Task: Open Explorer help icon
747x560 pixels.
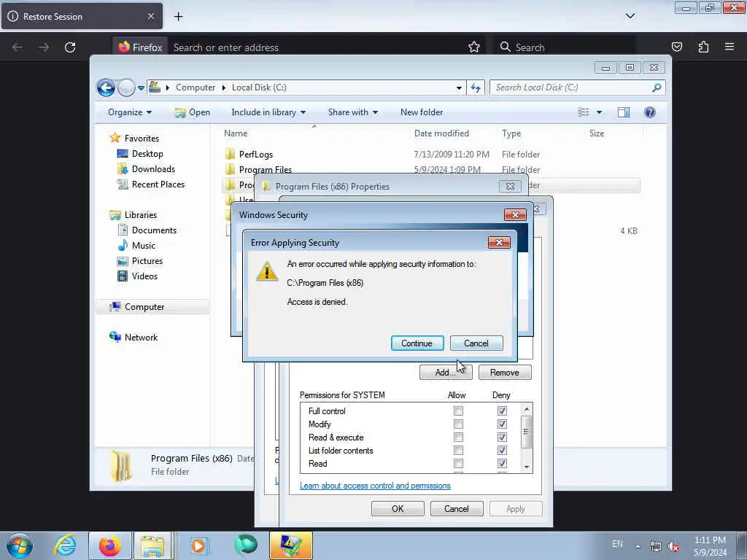Action: (649, 112)
